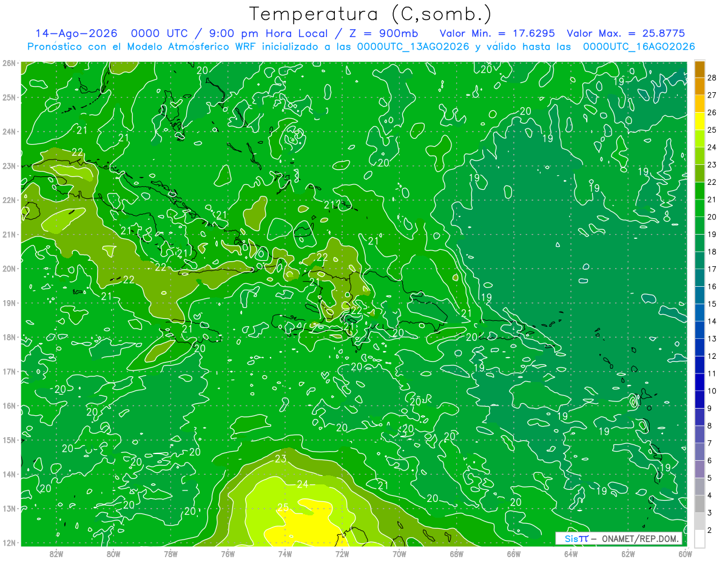Click the legend value '10'
Image resolution: width=728 pixels, height=562 pixels.
pyautogui.click(x=712, y=391)
